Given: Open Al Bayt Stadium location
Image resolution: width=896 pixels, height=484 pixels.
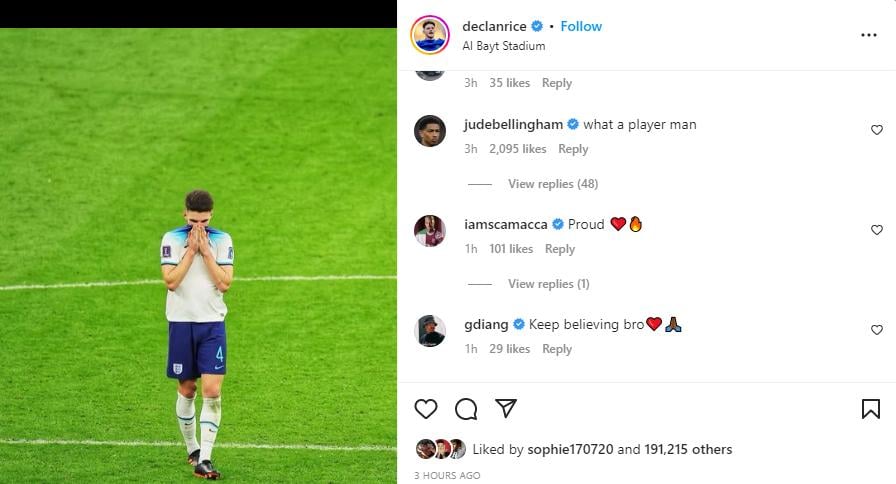Looking at the screenshot, I should click(503, 46).
